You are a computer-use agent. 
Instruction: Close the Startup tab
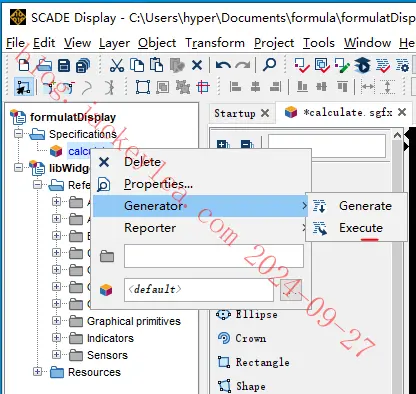(265, 113)
